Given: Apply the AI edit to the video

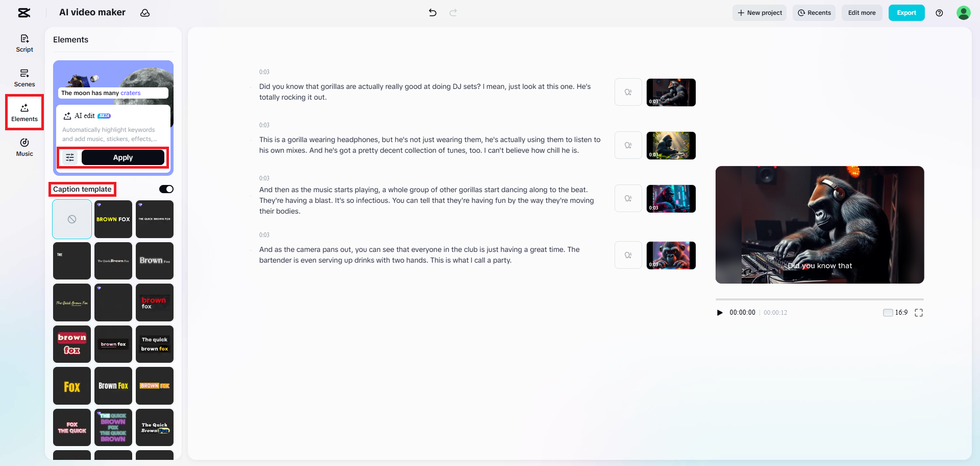Looking at the screenshot, I should tap(122, 157).
